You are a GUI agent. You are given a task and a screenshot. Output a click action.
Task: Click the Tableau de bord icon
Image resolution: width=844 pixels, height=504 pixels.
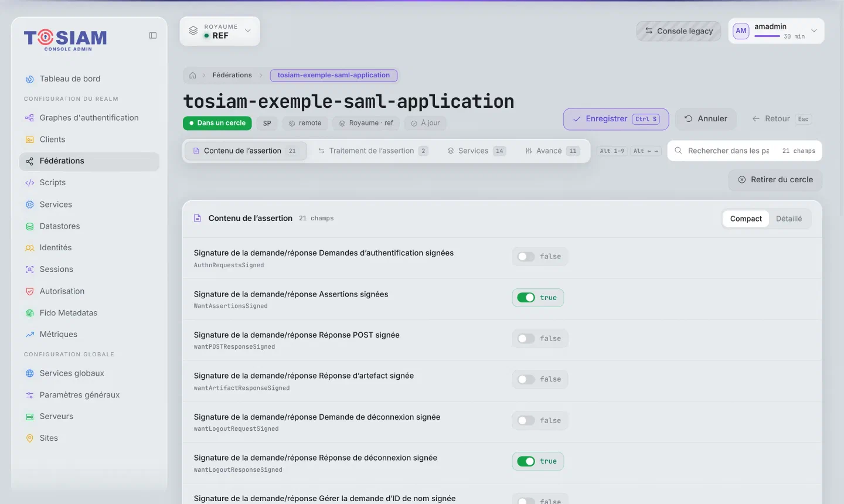pyautogui.click(x=29, y=79)
